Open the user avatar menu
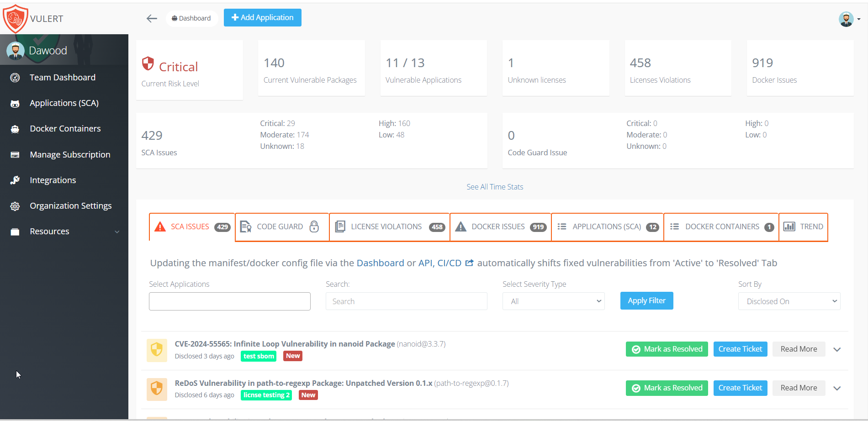Viewport: 868px width, 421px height. click(x=846, y=19)
